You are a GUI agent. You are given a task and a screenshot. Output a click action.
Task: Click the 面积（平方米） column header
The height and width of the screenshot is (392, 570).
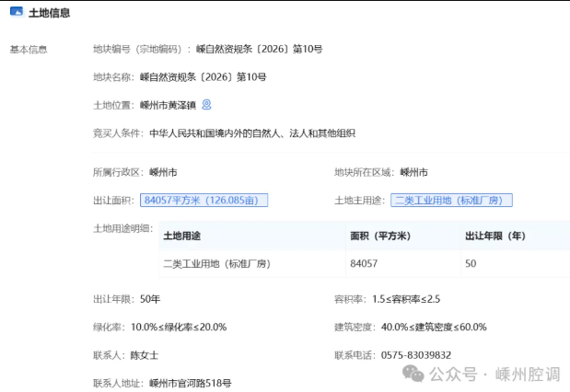381,236
